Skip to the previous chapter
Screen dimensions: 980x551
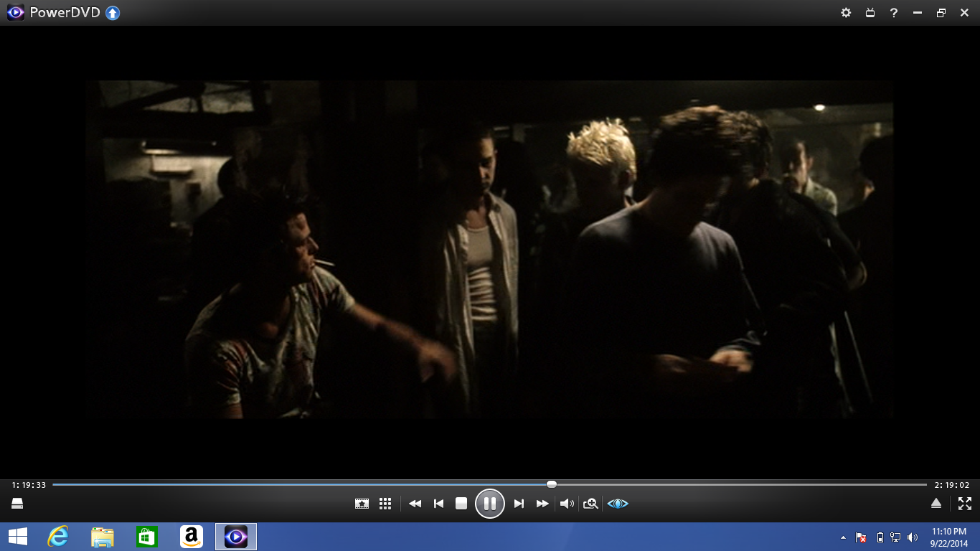click(438, 504)
